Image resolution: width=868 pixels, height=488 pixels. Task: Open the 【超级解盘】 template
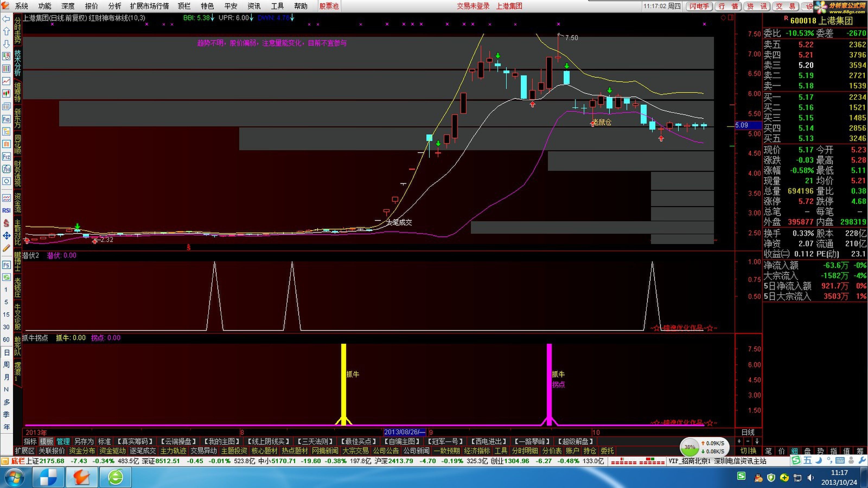click(576, 441)
